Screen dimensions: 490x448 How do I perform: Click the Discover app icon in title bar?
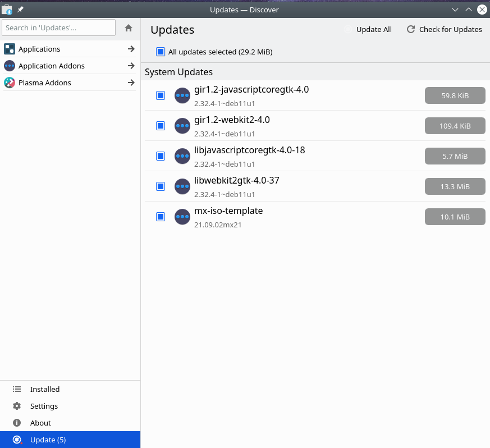tap(7, 10)
